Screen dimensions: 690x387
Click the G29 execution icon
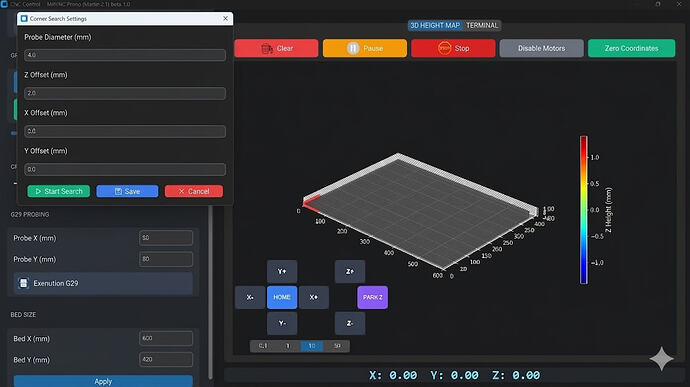coord(24,283)
